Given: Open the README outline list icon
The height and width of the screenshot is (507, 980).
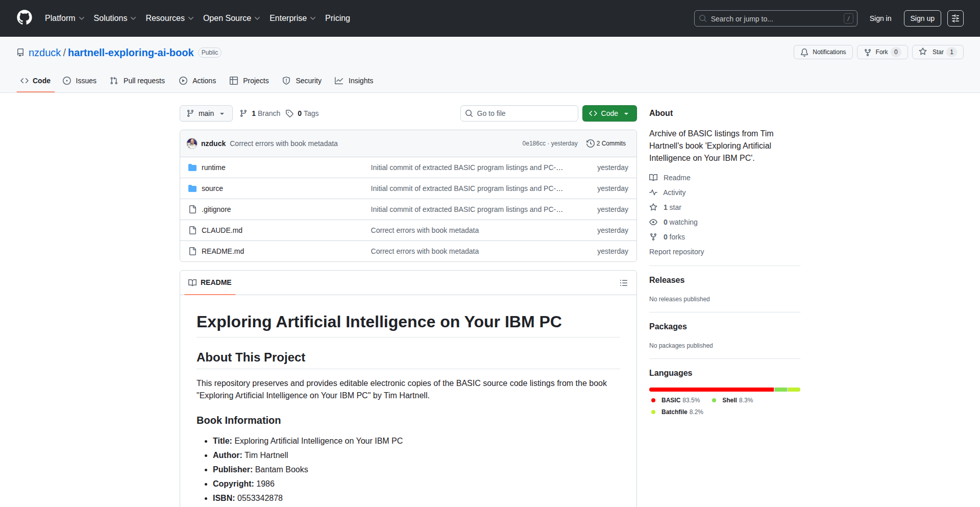Looking at the screenshot, I should point(623,283).
